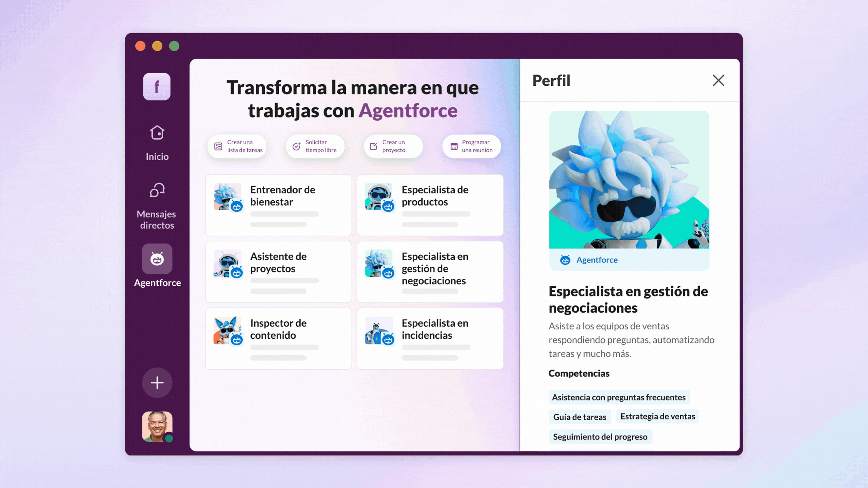Open the user profile photo avatar
This screenshot has height=488, width=868.
pyautogui.click(x=157, y=426)
